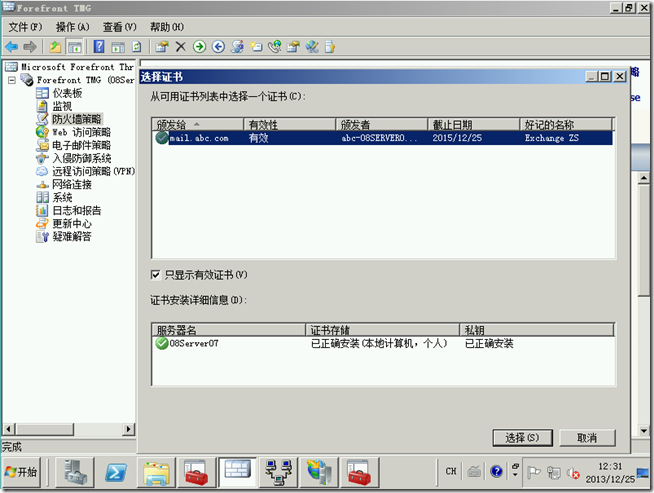Click the scroll with gear toolbar icon

[237, 47]
